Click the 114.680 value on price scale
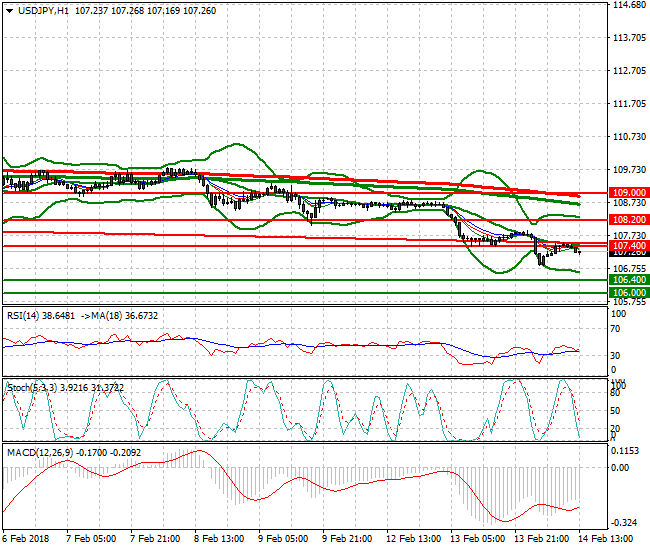Viewport: 650px width, 550px height. (628, 5)
